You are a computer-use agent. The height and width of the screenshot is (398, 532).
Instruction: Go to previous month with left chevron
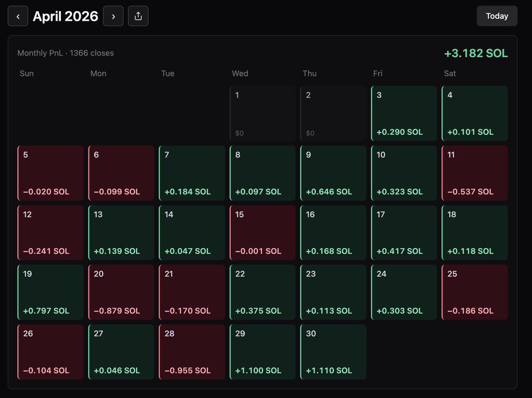pos(18,16)
